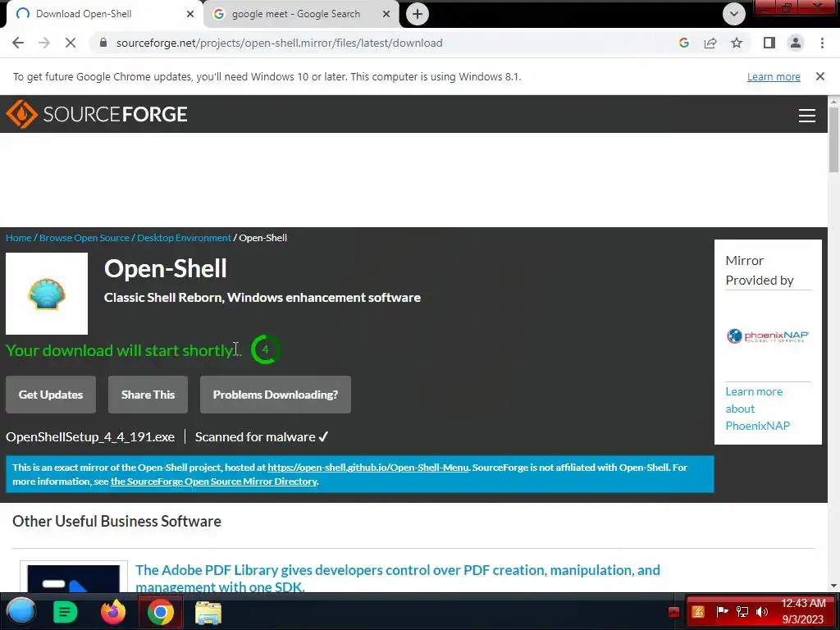Open Chrome three-dot menu
The width and height of the screenshot is (840, 630).
click(x=822, y=43)
